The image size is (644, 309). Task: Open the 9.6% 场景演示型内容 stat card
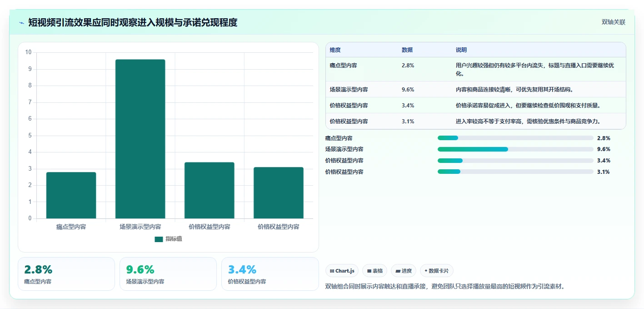tap(168, 274)
